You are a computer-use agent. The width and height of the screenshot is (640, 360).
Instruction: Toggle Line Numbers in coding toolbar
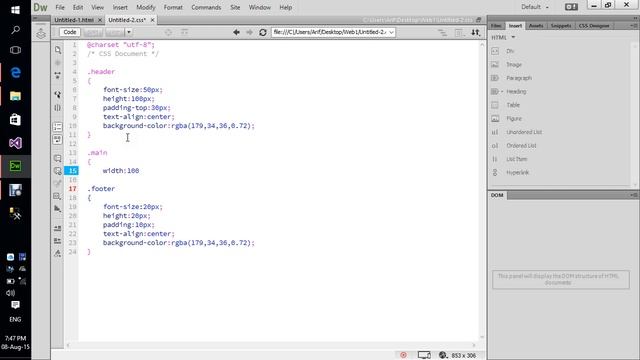coord(58,127)
